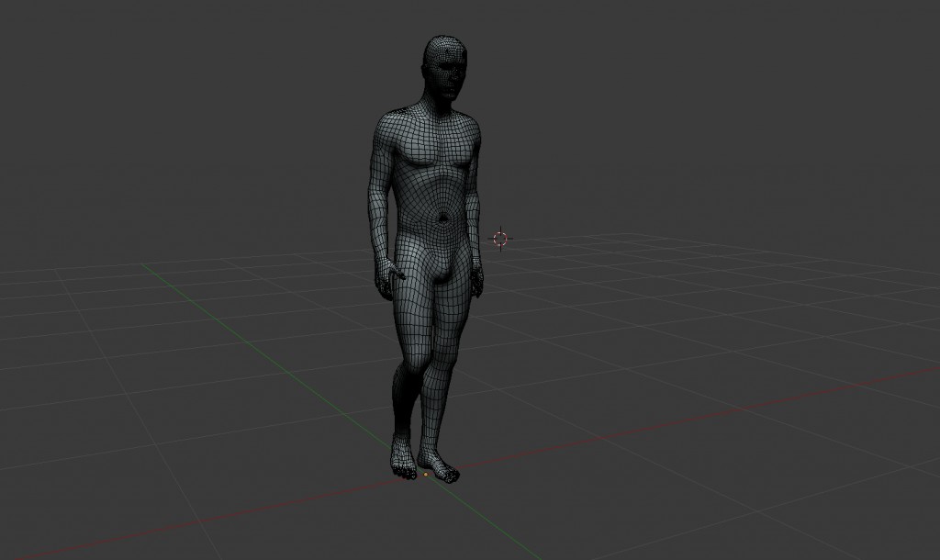Viewport: 940px width, 560px height.
Task: Click the model's right hand
Action: tap(390, 275)
